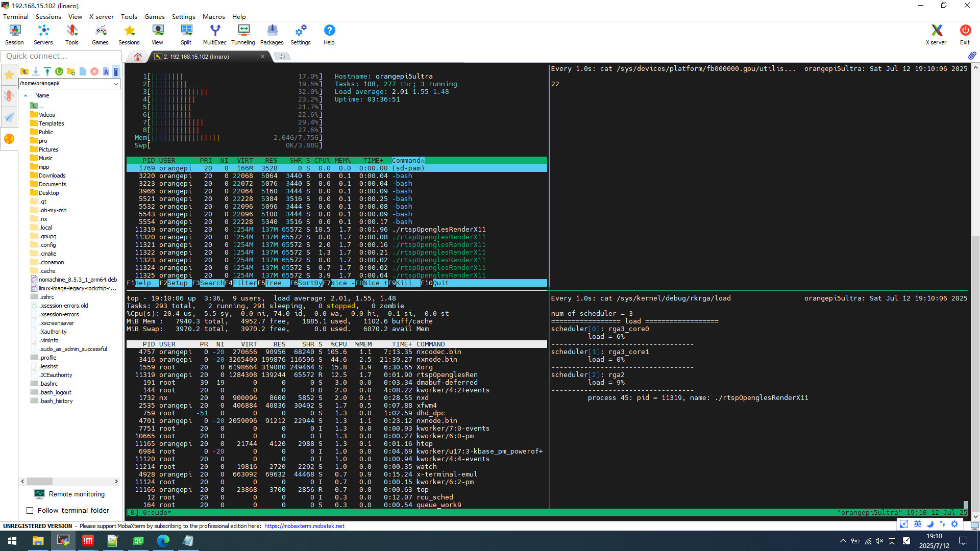
Task: Toggle the Name column sort arrow
Action: (x=26, y=95)
